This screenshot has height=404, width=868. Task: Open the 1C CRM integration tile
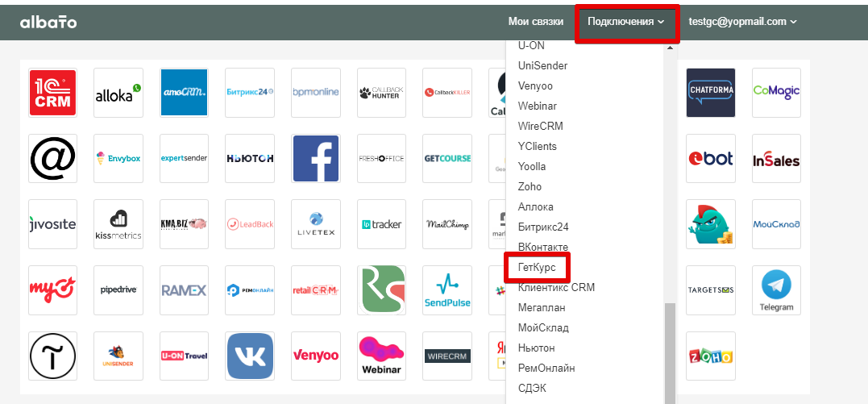click(x=52, y=93)
